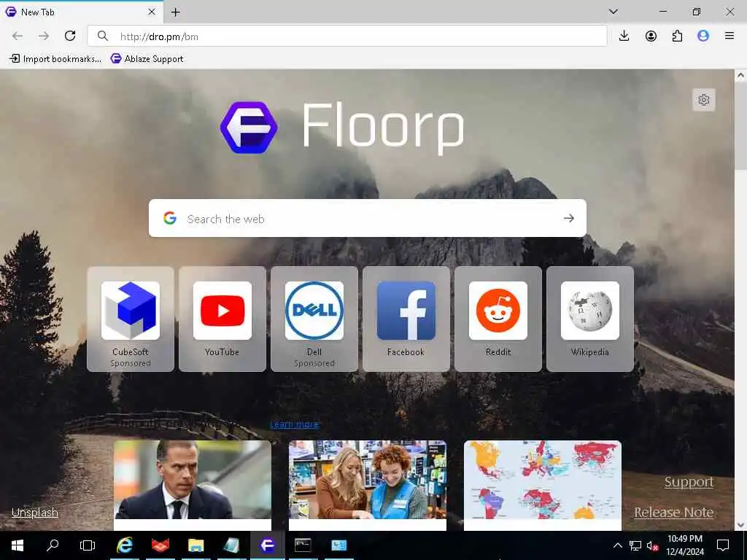747x560 pixels.
Task: Switch to Floorp taskbar icon
Action: [267, 545]
